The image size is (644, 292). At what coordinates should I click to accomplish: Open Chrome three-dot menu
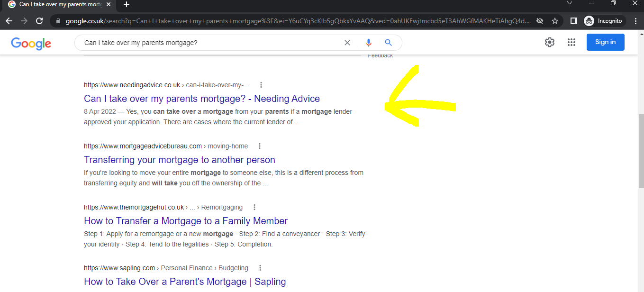pyautogui.click(x=634, y=21)
